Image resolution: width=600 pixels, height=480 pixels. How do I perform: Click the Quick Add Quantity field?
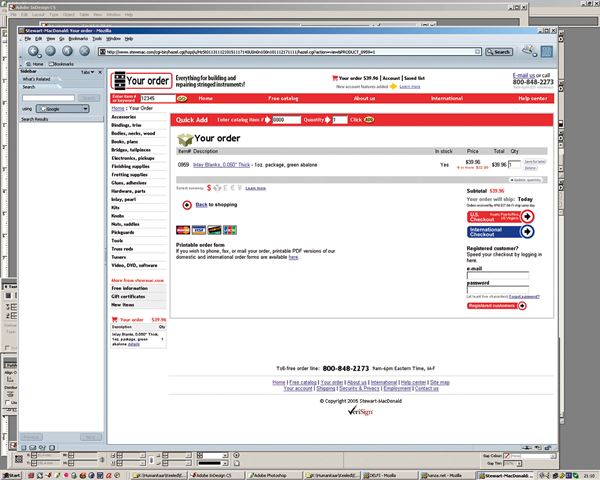(x=340, y=120)
